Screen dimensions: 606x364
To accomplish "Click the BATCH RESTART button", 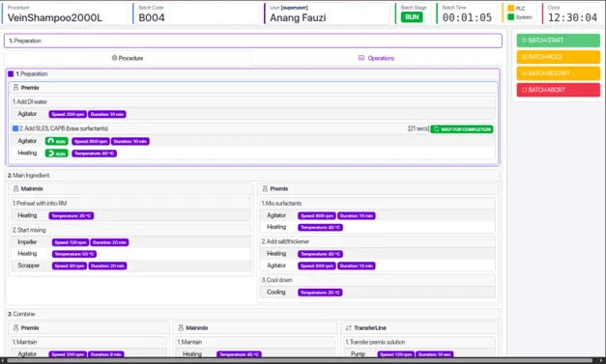I will coord(559,73).
